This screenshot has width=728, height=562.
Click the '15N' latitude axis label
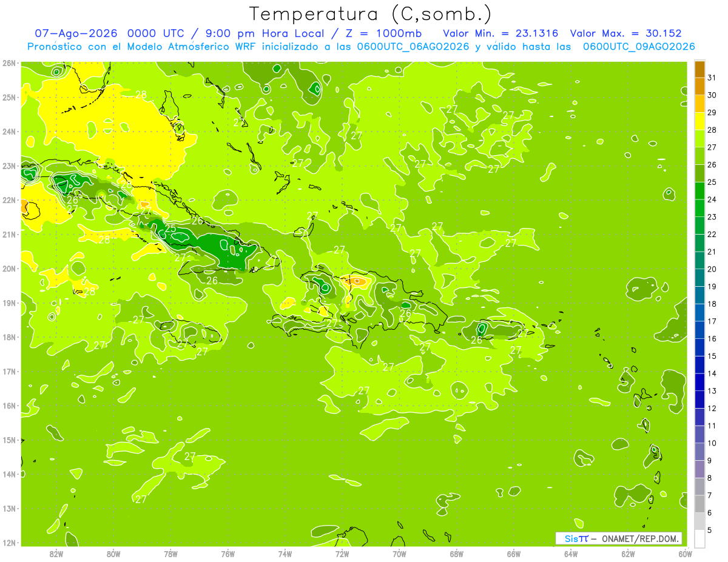[x=8, y=440]
